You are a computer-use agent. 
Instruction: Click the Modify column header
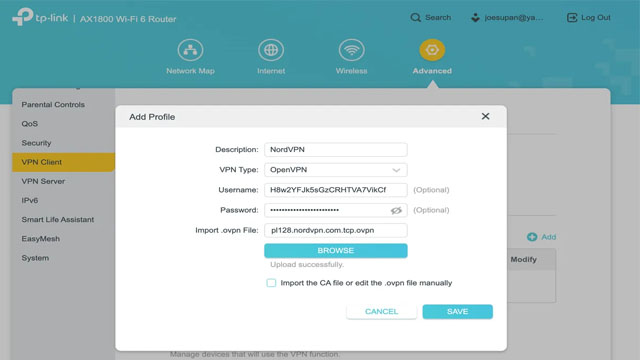[524, 259]
